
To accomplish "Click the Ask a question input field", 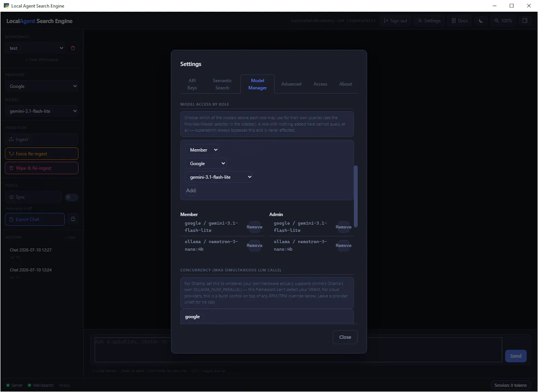I will 298,350.
